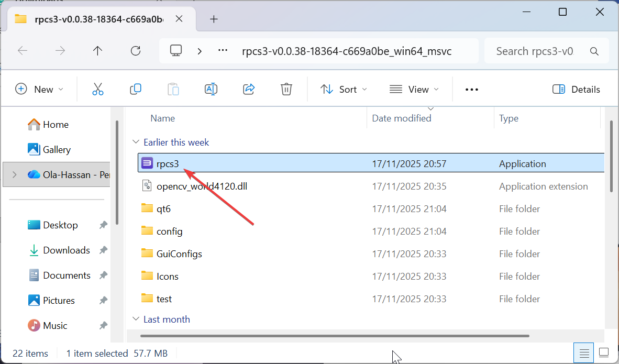Click the qt6 date 17/11/2025 21:04

click(x=409, y=208)
